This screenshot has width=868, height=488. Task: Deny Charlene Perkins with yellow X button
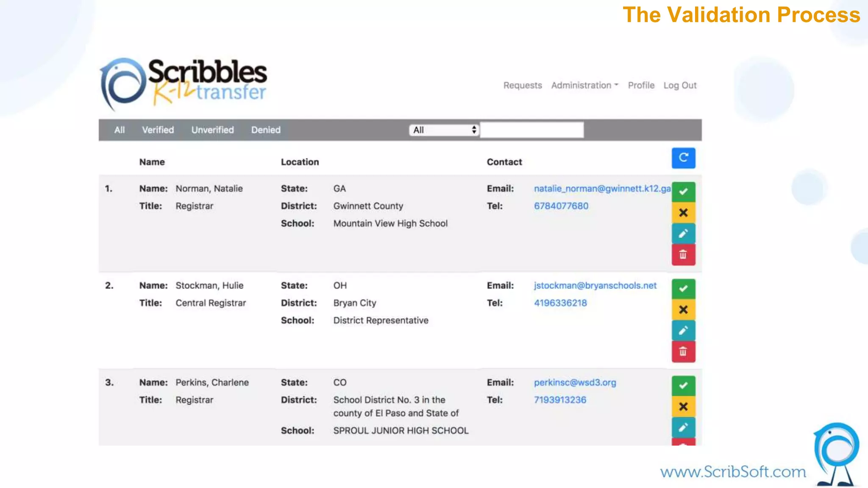(683, 407)
